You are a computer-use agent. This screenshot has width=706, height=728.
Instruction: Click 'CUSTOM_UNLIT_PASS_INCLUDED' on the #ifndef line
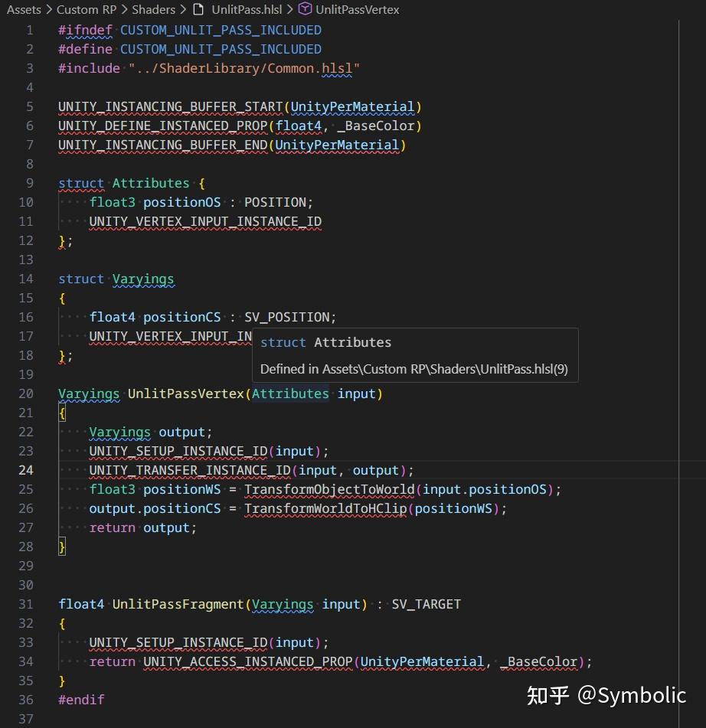tap(221, 30)
